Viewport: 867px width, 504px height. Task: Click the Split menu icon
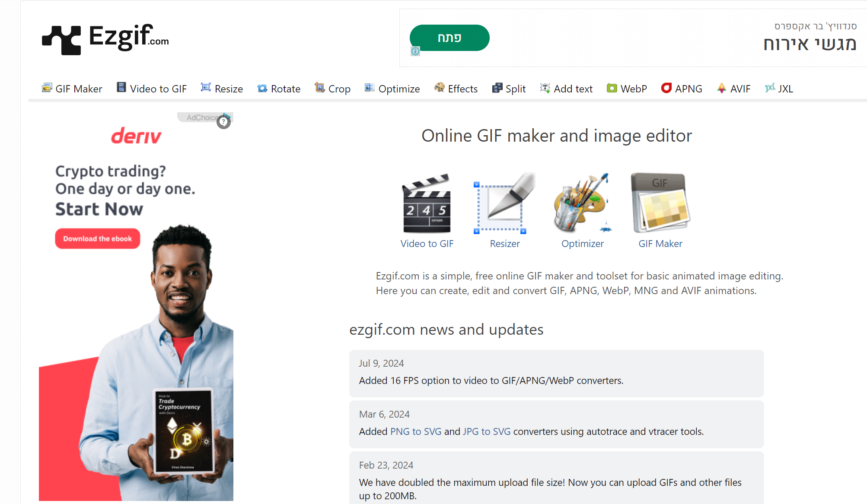click(x=497, y=88)
